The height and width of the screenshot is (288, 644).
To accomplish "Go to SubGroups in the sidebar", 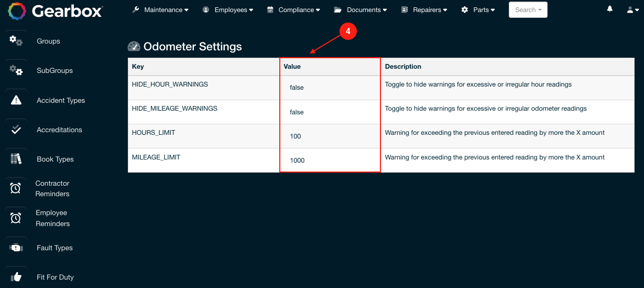I will coord(54,70).
